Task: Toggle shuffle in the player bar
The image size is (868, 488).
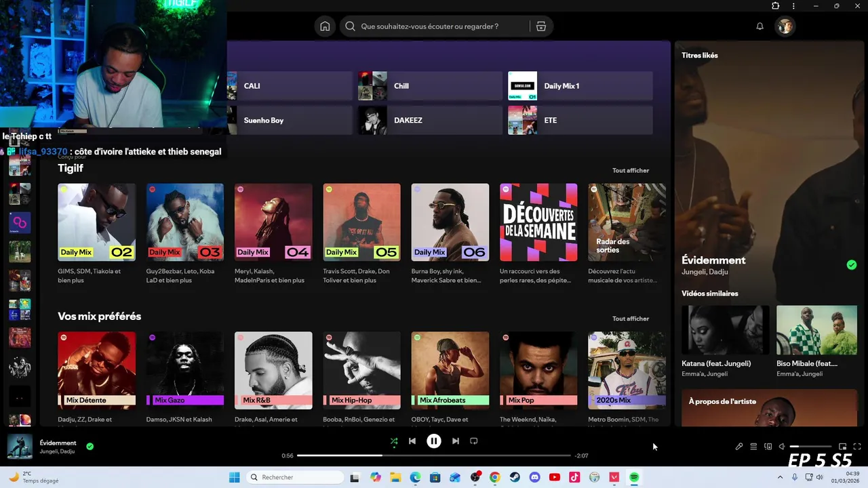Action: tap(394, 441)
